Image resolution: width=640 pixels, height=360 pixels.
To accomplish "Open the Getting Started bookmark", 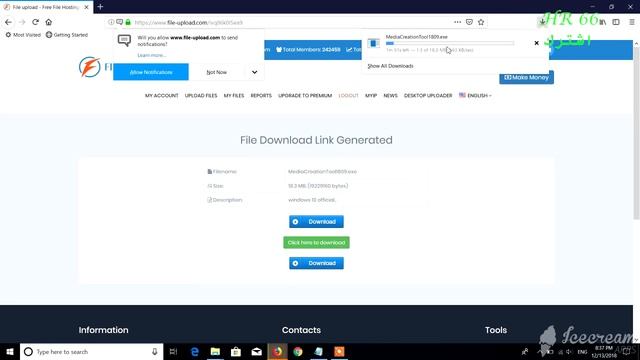I will point(67,35).
